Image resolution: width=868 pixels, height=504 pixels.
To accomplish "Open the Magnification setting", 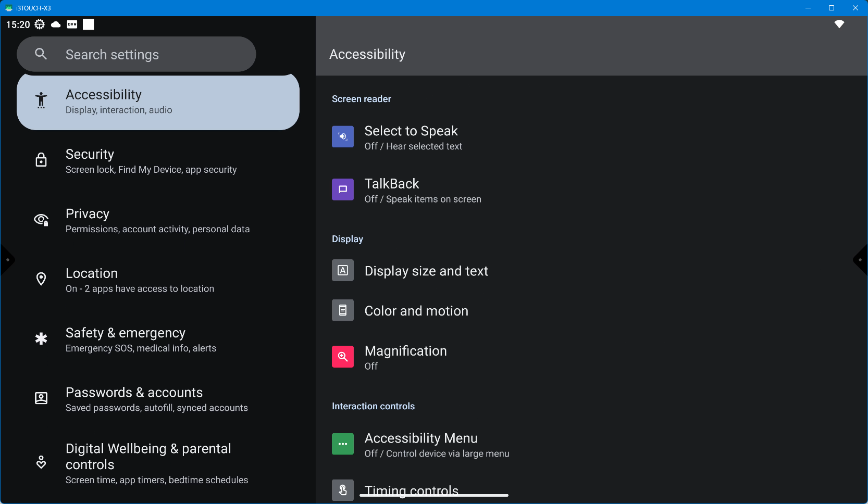I will (x=405, y=357).
